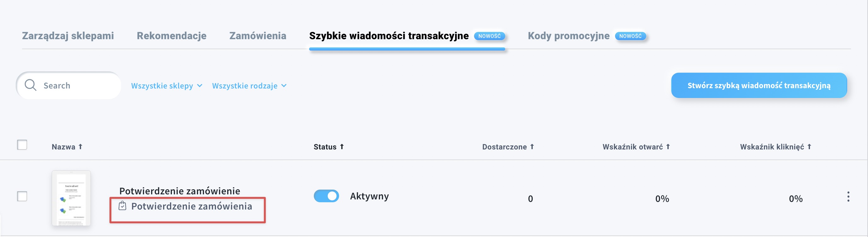Open the three-dot row actions menu
868x237 pixels.
click(x=848, y=197)
